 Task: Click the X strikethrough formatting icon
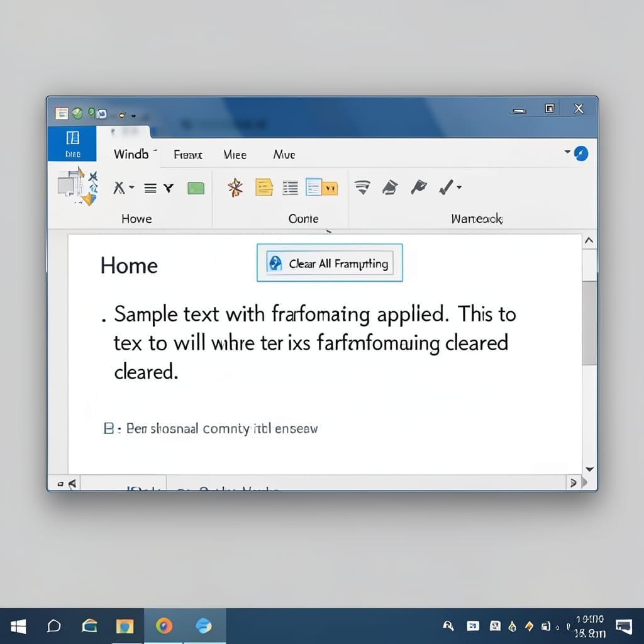point(119,188)
